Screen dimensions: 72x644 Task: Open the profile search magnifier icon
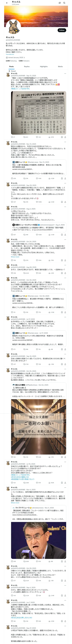pyautogui.click(x=64, y=3)
